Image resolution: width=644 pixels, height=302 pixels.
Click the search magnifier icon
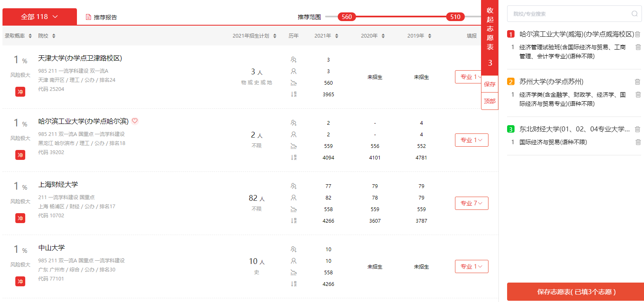tap(634, 14)
